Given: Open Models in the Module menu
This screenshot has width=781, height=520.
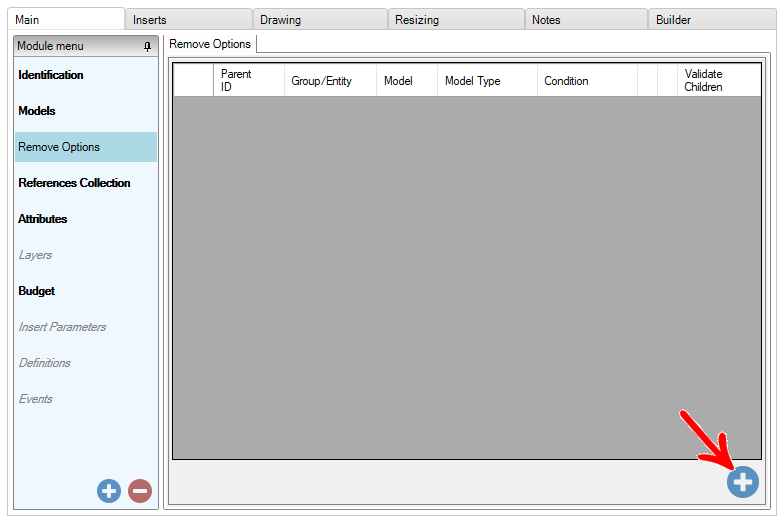Looking at the screenshot, I should (x=86, y=111).
